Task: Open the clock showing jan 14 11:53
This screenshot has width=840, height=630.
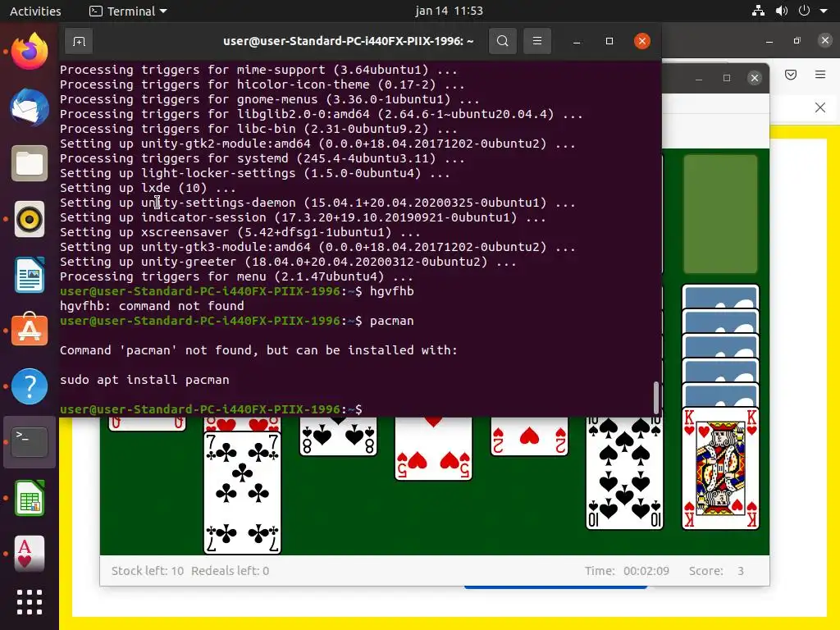Action: pyautogui.click(x=449, y=11)
